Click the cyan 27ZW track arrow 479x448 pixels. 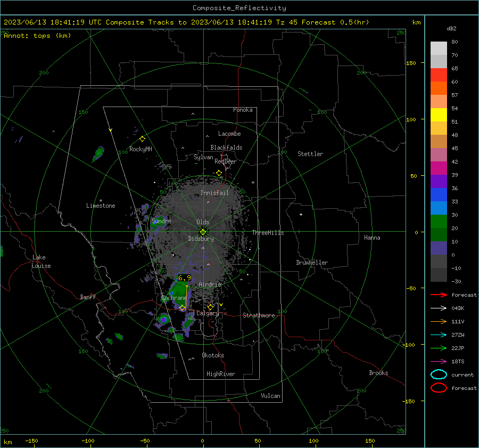439,335
